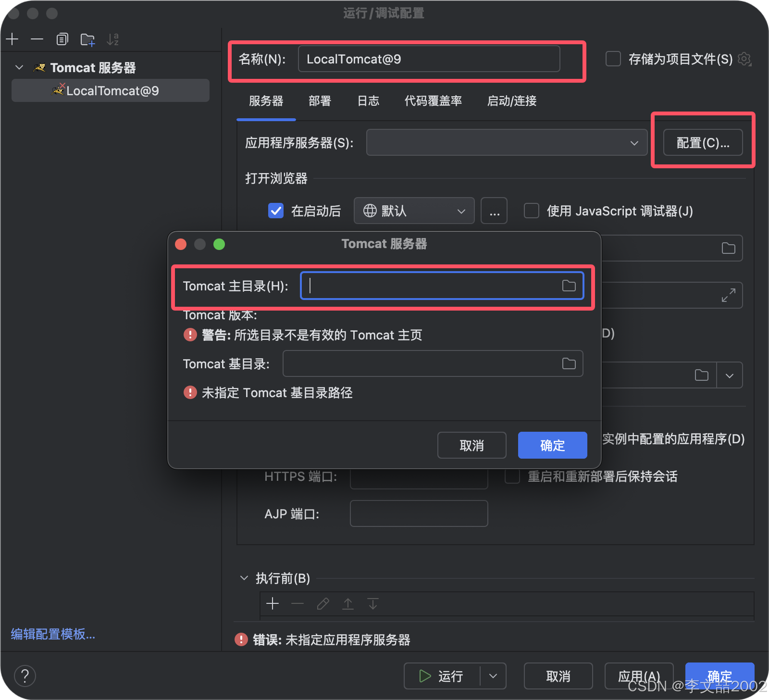
Task: Click the expand field icon behind the dialog
Action: point(729,295)
